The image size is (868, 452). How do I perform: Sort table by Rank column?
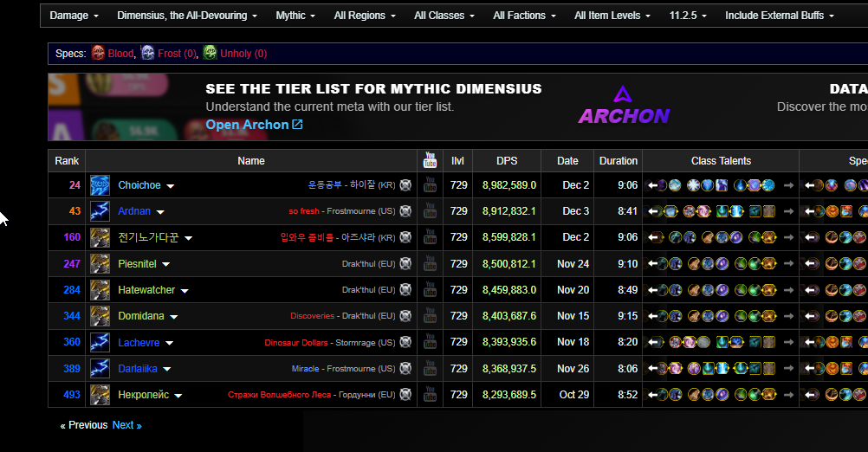[x=67, y=161]
